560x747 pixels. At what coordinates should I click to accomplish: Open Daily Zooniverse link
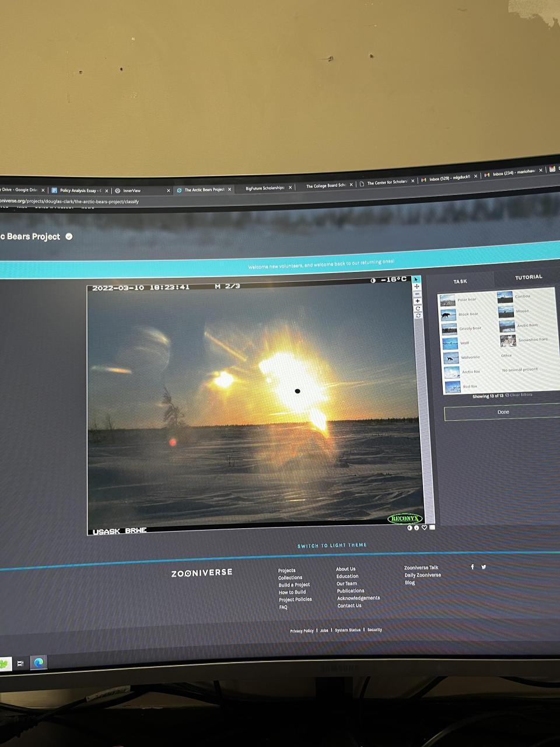(x=423, y=575)
